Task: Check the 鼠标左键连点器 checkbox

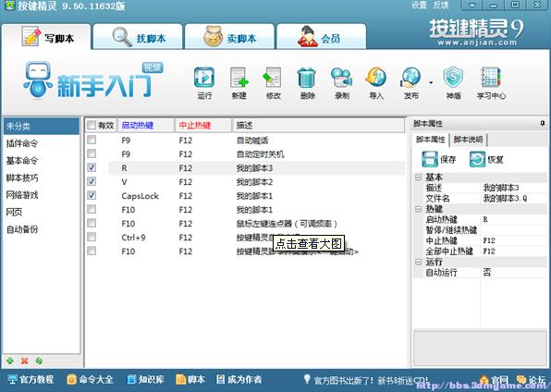Action: (x=92, y=223)
